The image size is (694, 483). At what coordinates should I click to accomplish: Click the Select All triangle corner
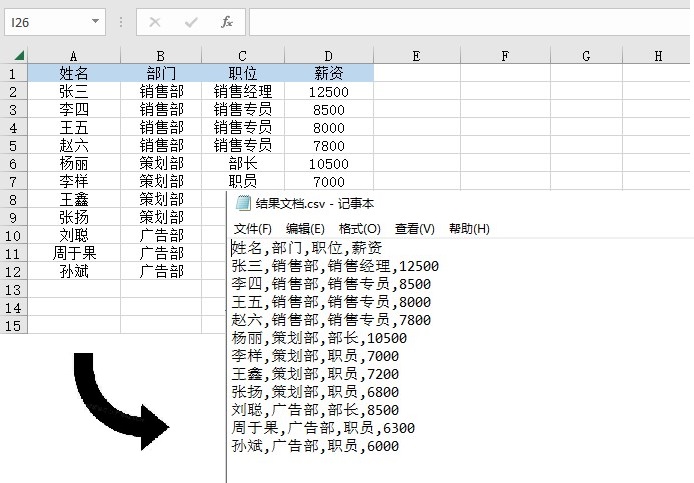19,56
